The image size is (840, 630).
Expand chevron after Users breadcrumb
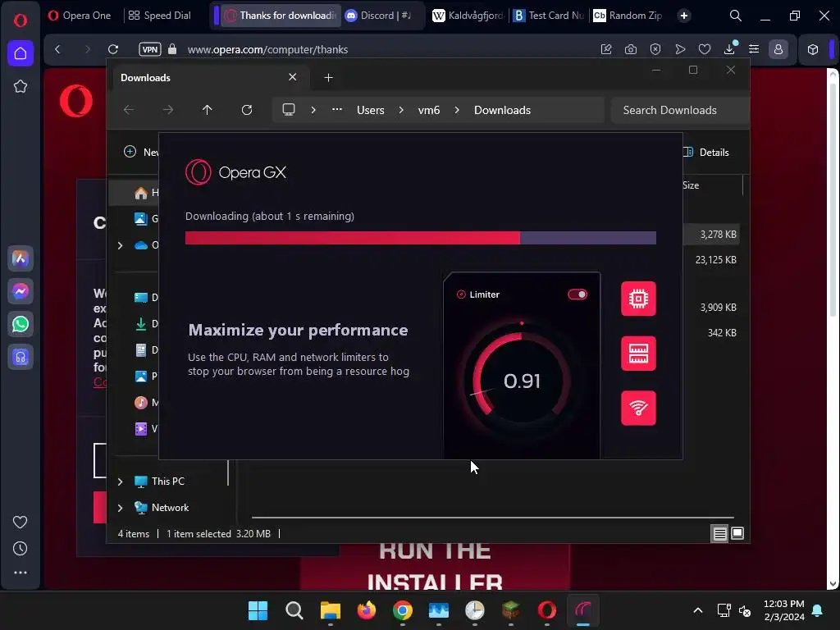400,110
